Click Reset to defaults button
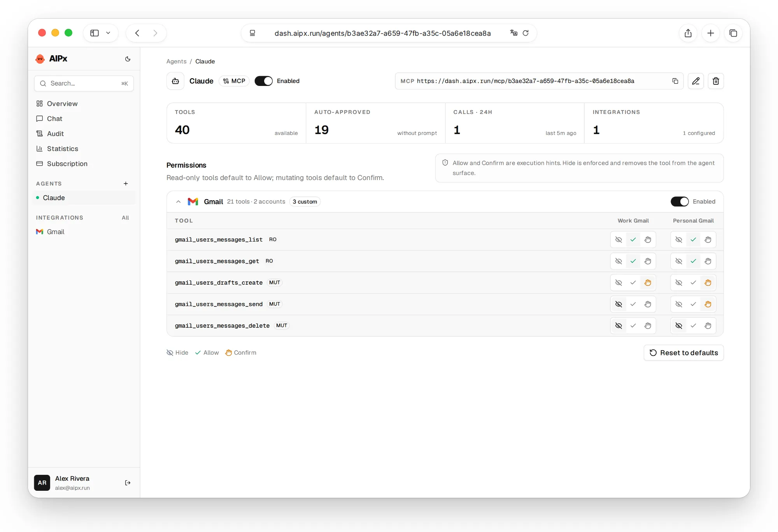778x532 pixels. point(683,353)
